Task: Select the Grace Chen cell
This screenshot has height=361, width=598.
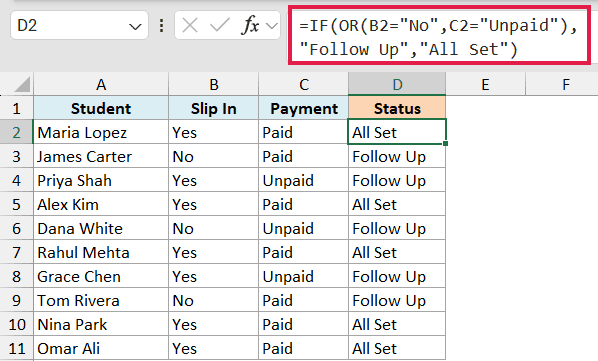Action: coord(101,276)
